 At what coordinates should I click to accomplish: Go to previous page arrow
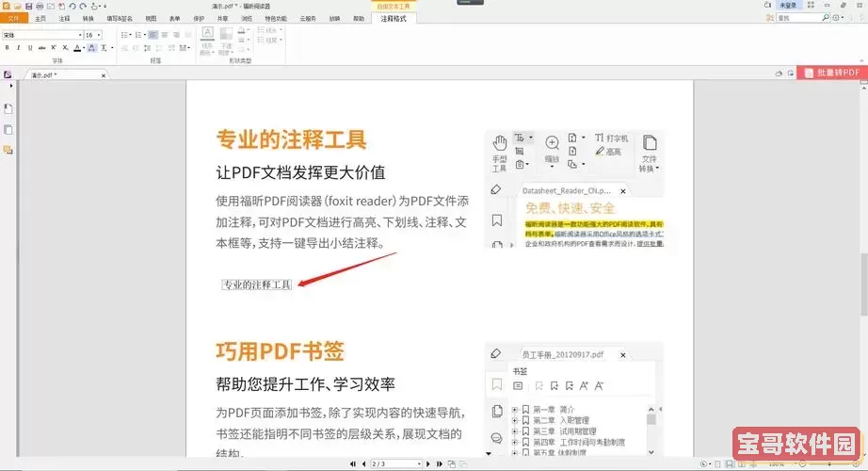(363, 463)
